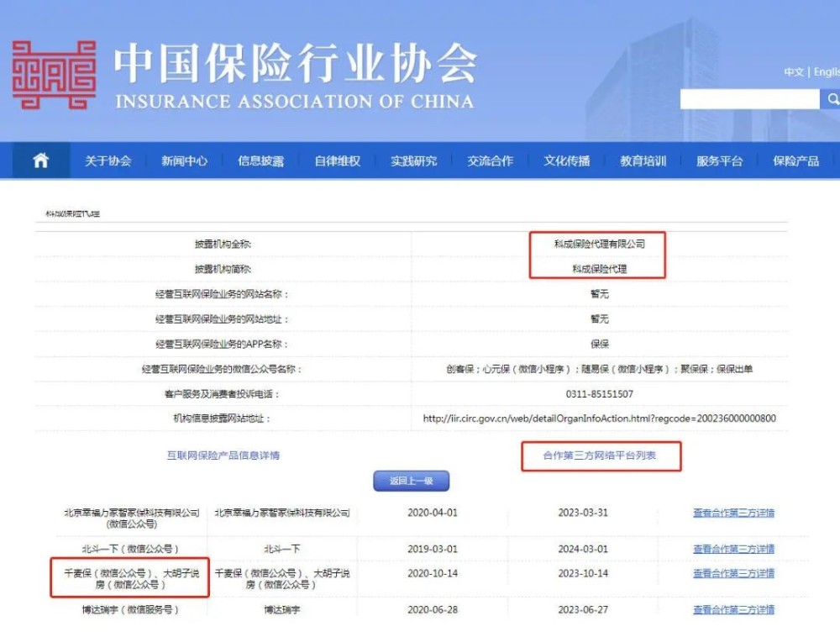The height and width of the screenshot is (637, 840).
Task: Click the date 2023-10-14 cell
Action: (583, 573)
